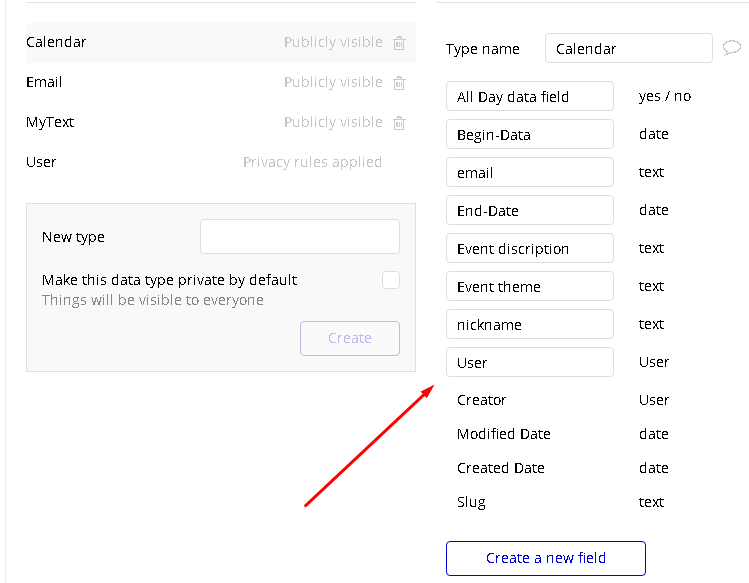Click 'Create a new field' button
The width and height of the screenshot is (749, 583).
tap(546, 558)
